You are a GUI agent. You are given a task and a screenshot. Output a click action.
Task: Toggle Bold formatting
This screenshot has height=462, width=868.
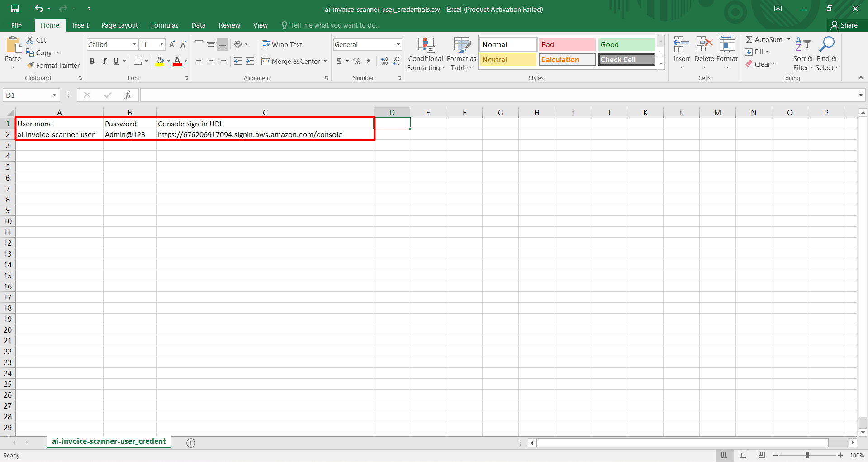(x=92, y=61)
